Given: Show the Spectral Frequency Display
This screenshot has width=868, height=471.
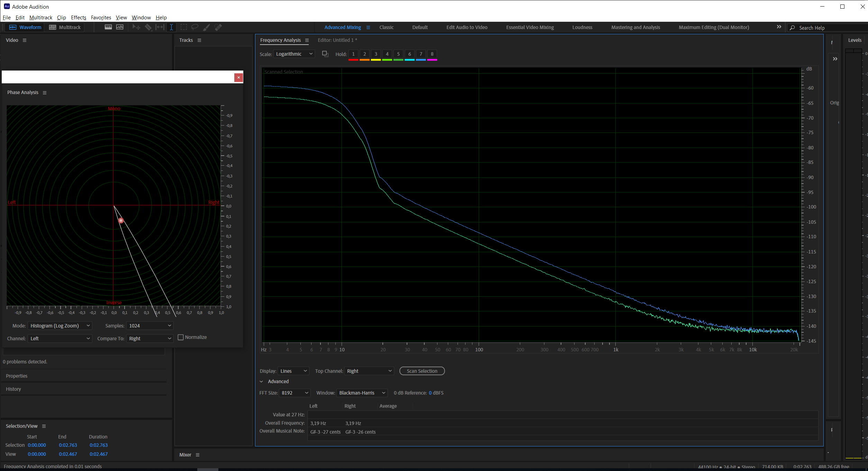Looking at the screenshot, I should pyautogui.click(x=108, y=27).
